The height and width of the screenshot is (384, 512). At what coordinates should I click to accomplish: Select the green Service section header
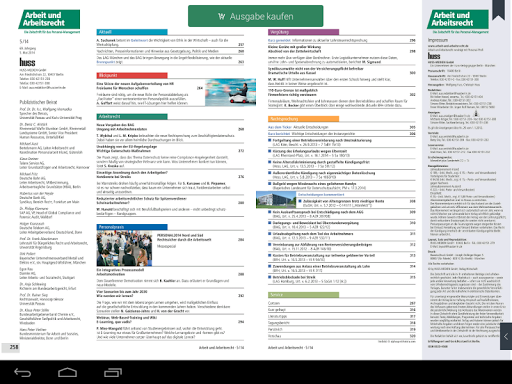[303, 295]
